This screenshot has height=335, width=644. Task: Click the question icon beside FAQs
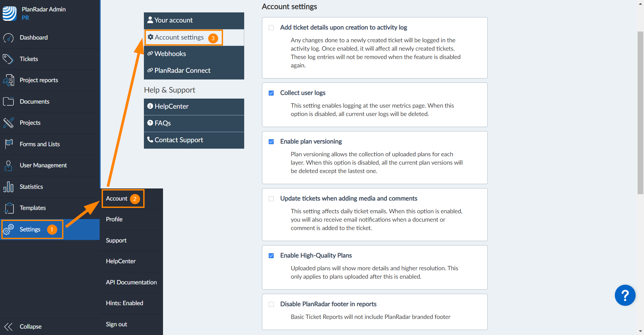(150, 123)
